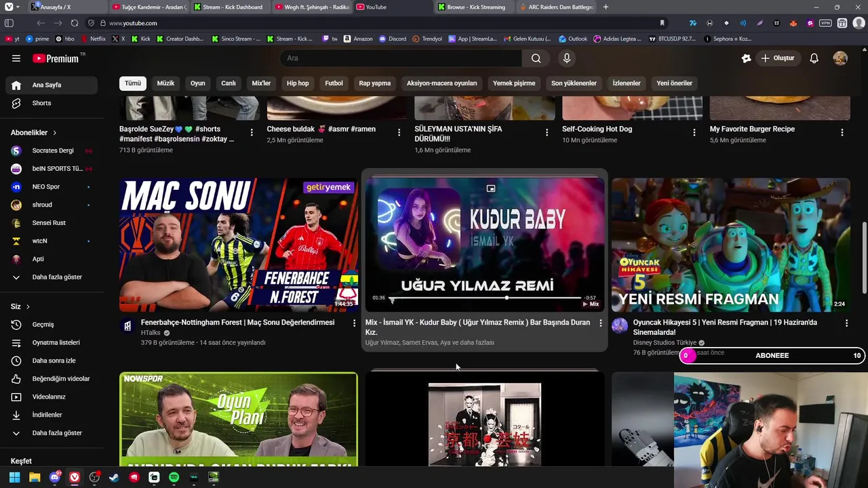
Task: Open YouTube notifications bell
Action: tap(814, 58)
